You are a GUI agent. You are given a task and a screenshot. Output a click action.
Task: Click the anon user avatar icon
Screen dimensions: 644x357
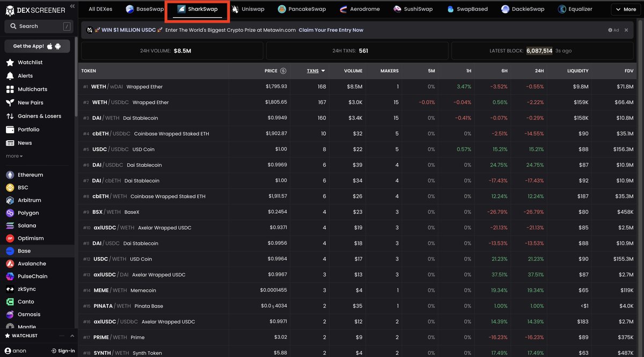pyautogui.click(x=8, y=351)
